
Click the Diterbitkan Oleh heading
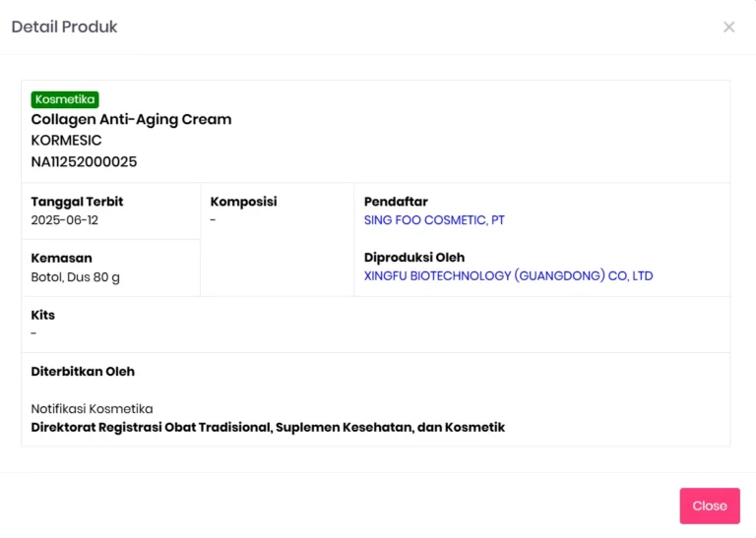tap(83, 372)
